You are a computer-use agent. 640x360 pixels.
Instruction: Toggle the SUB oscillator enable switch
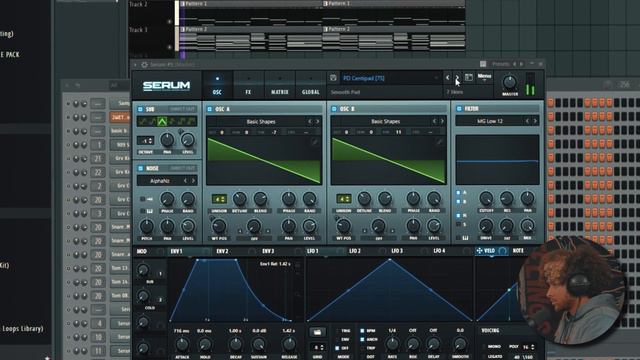pyautogui.click(x=140, y=109)
